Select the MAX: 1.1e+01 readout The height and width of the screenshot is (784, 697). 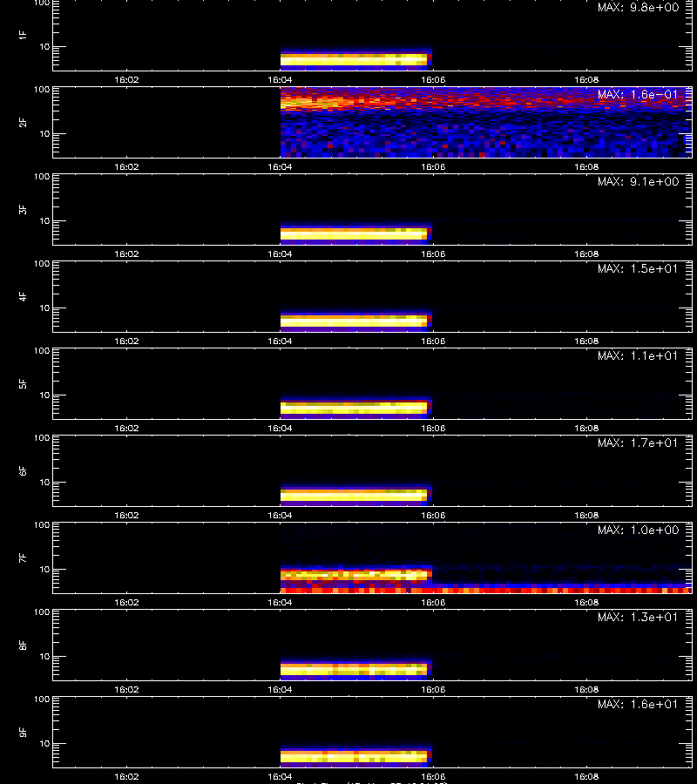(638, 355)
